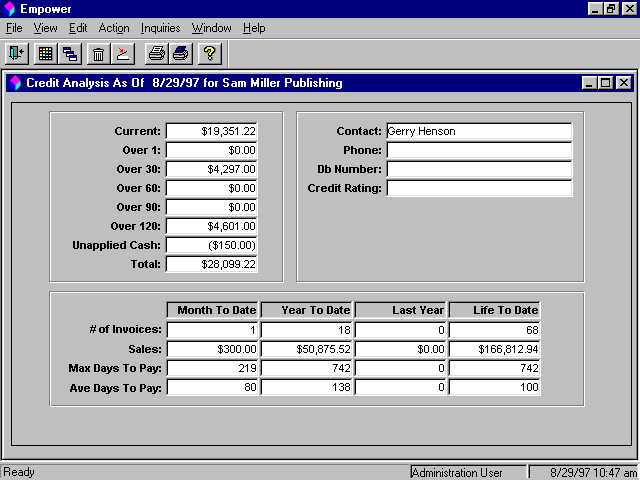This screenshot has width=640, height=480.
Task: Click Last Year sales $0.00
Action: [400, 349]
